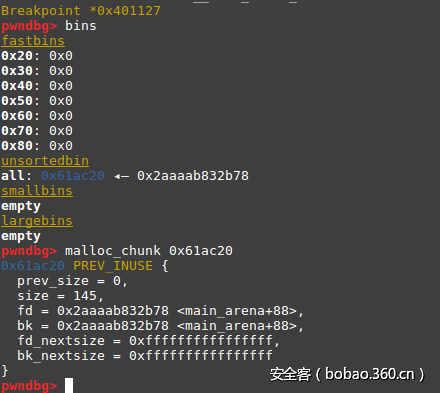
Task: Click the left arrow symbol in unsortedbin line
Action: coord(121,176)
